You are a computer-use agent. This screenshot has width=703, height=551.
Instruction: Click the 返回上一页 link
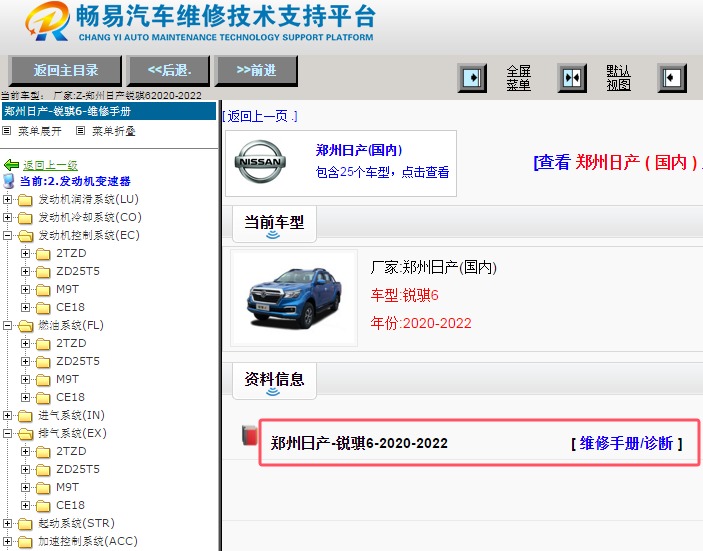point(260,117)
